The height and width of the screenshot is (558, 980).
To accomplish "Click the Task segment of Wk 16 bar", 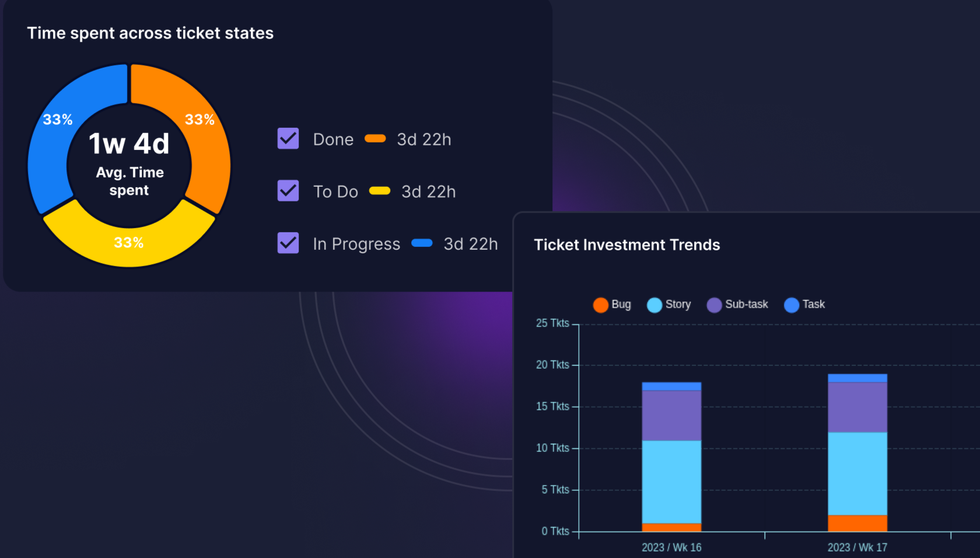I will [x=671, y=386].
